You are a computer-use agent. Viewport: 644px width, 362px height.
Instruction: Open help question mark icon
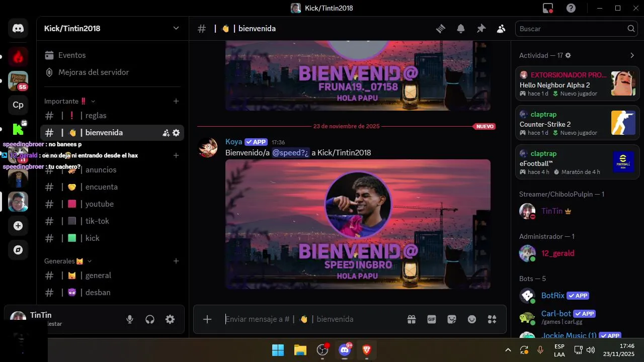(571, 8)
